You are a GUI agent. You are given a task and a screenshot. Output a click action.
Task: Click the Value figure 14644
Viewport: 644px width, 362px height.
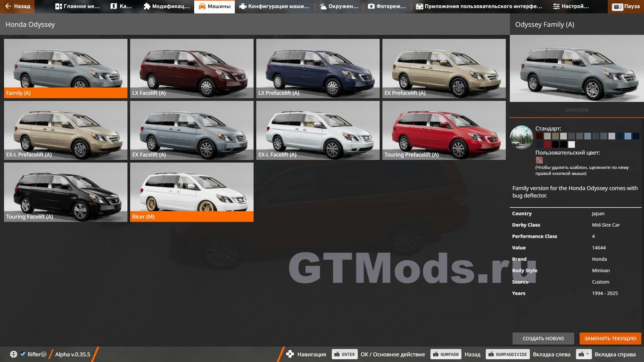tap(599, 247)
